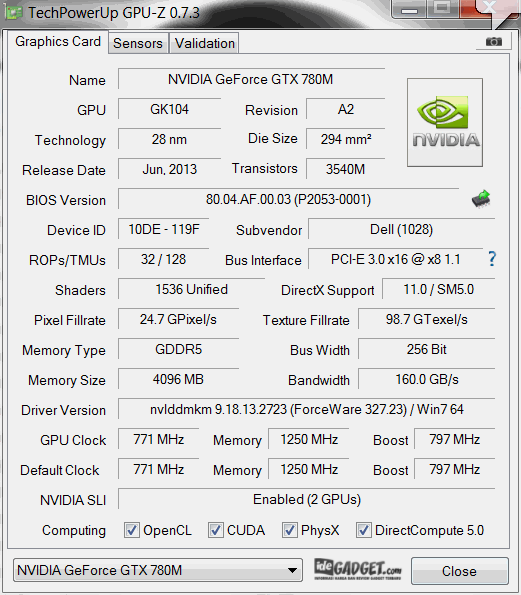Click the Release Date field Jun, 2013

click(x=169, y=169)
